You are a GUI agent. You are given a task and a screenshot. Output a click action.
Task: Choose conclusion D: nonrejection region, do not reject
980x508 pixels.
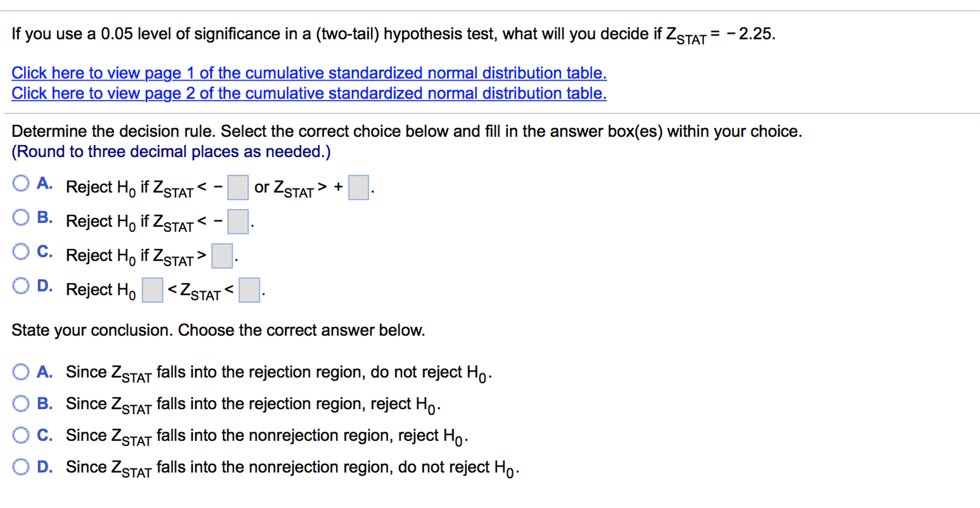pyautogui.click(x=21, y=467)
